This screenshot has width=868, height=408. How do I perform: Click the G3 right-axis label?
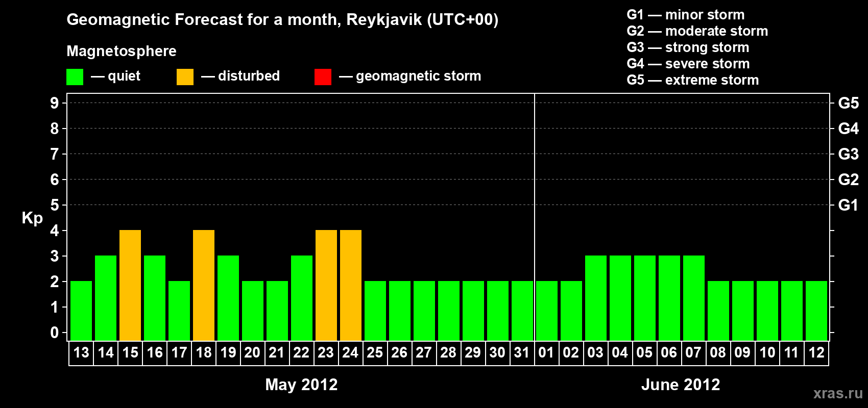(849, 154)
